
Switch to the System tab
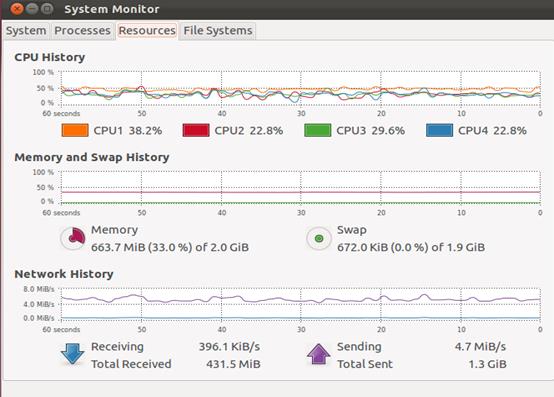(x=26, y=31)
